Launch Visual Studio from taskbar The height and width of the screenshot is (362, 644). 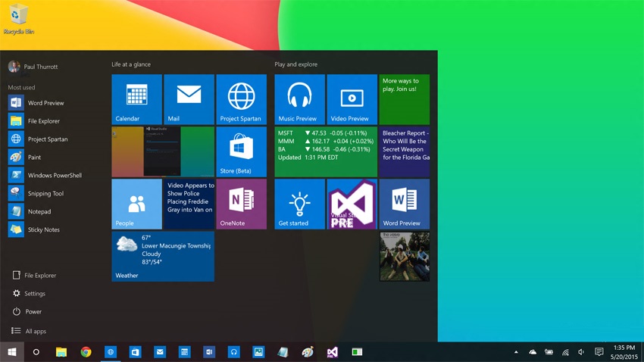(x=333, y=352)
